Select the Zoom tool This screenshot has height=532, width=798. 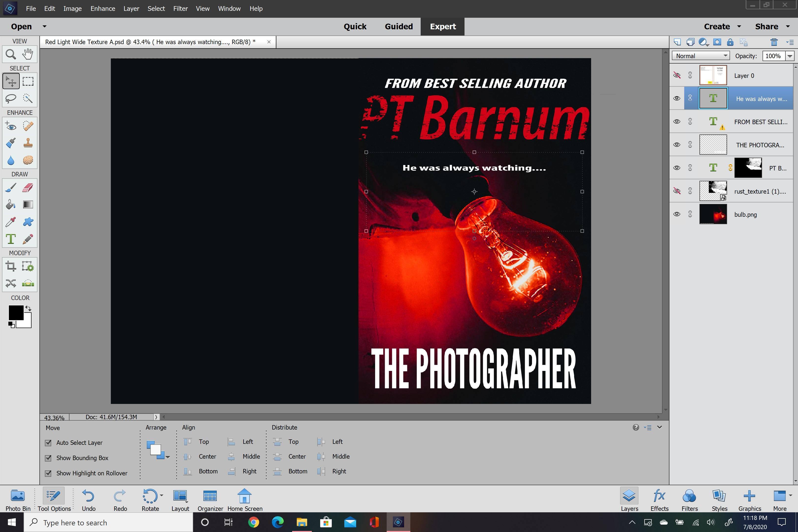pos(11,54)
